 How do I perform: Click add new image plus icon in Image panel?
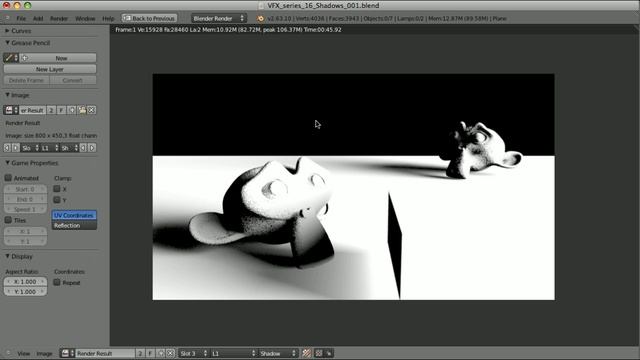pos(72,110)
